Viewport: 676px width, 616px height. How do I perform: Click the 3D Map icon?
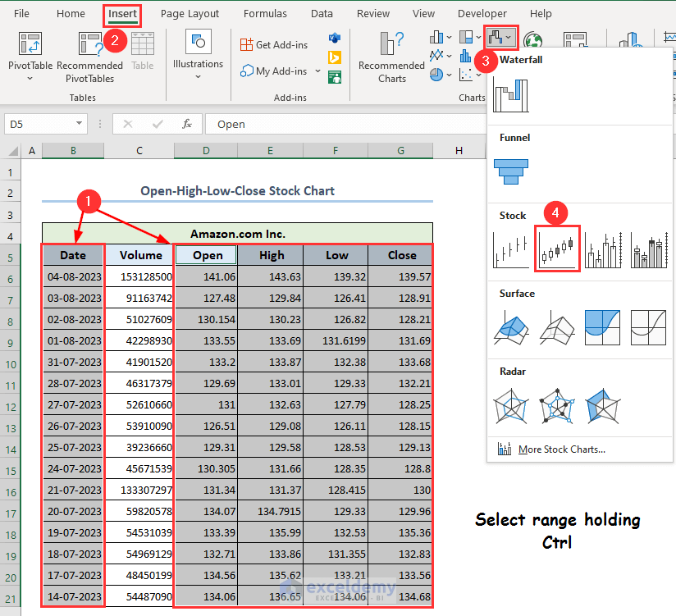631,39
